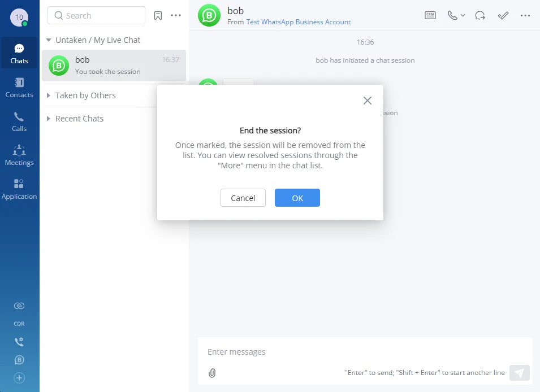Image resolution: width=540 pixels, height=392 pixels.
Task: Attach a file with paperclip icon
Action: (212, 373)
